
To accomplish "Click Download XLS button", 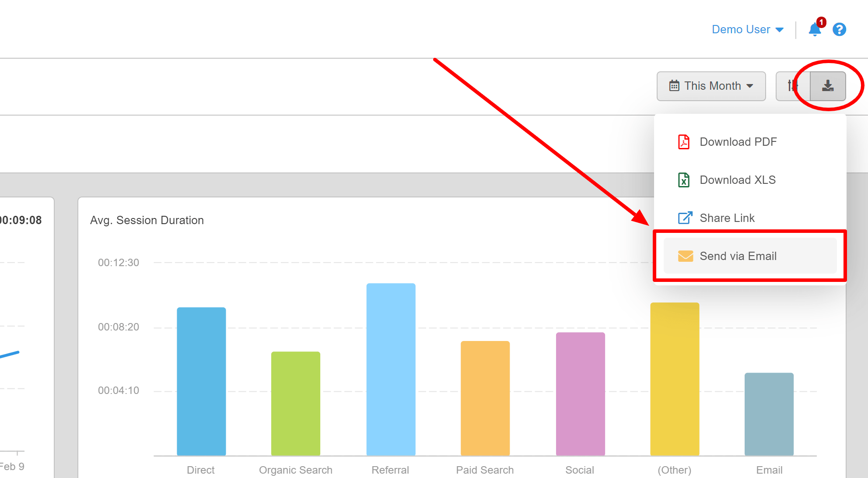I will [x=737, y=179].
